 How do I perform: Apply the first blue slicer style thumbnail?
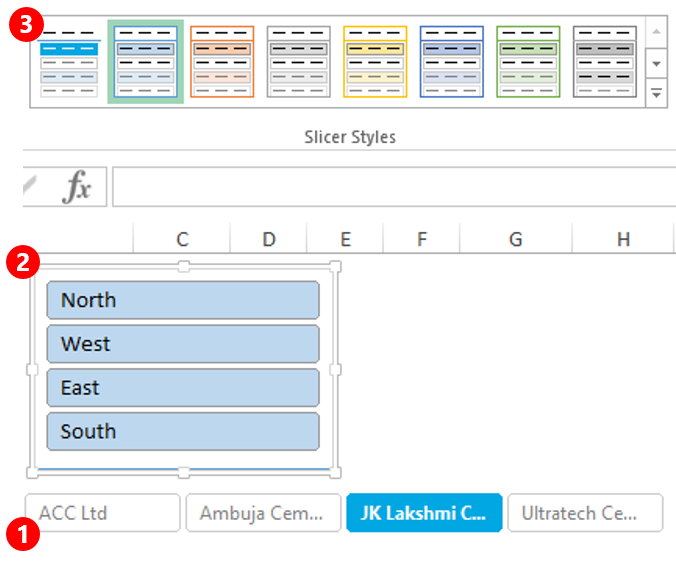pos(69,62)
